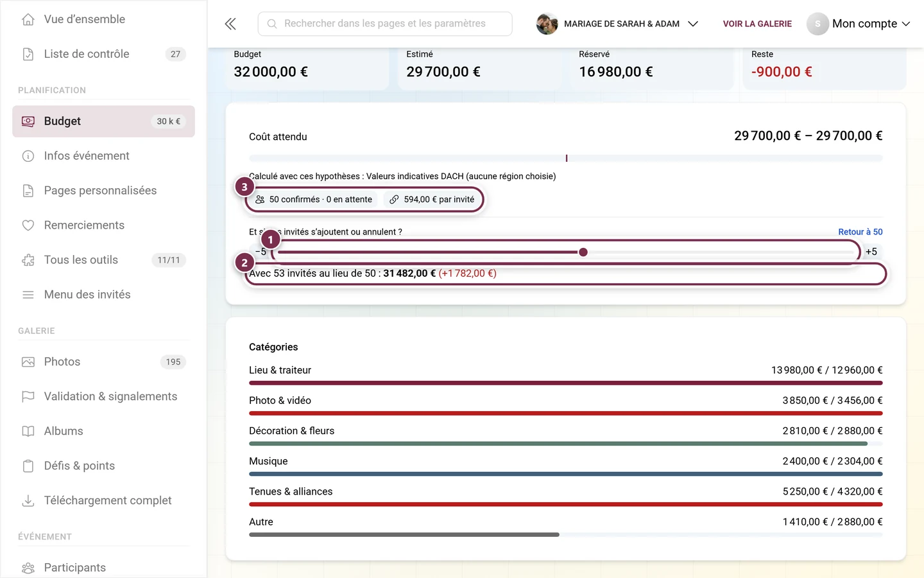Screen dimensions: 924x578
Task: Click the Infos événement info icon
Action: pyautogui.click(x=28, y=156)
